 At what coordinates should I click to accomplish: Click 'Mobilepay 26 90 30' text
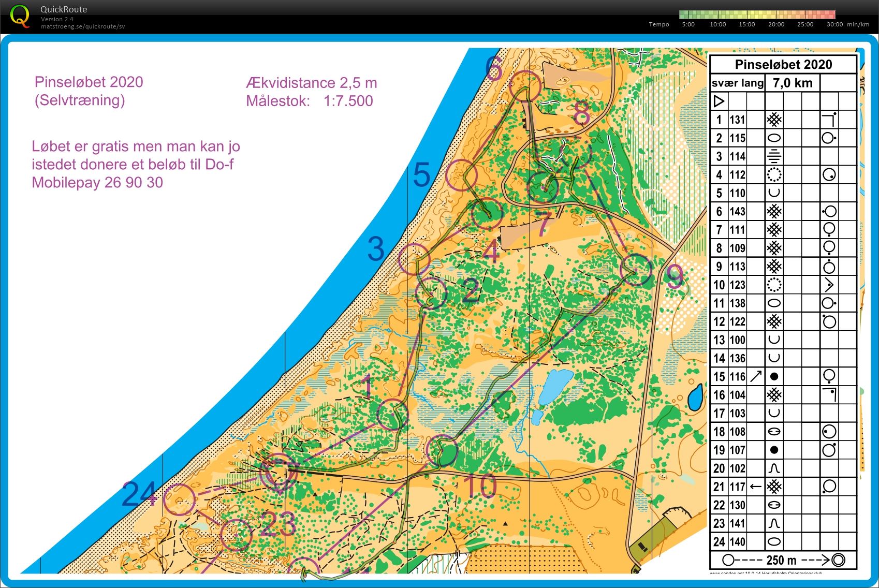97,183
